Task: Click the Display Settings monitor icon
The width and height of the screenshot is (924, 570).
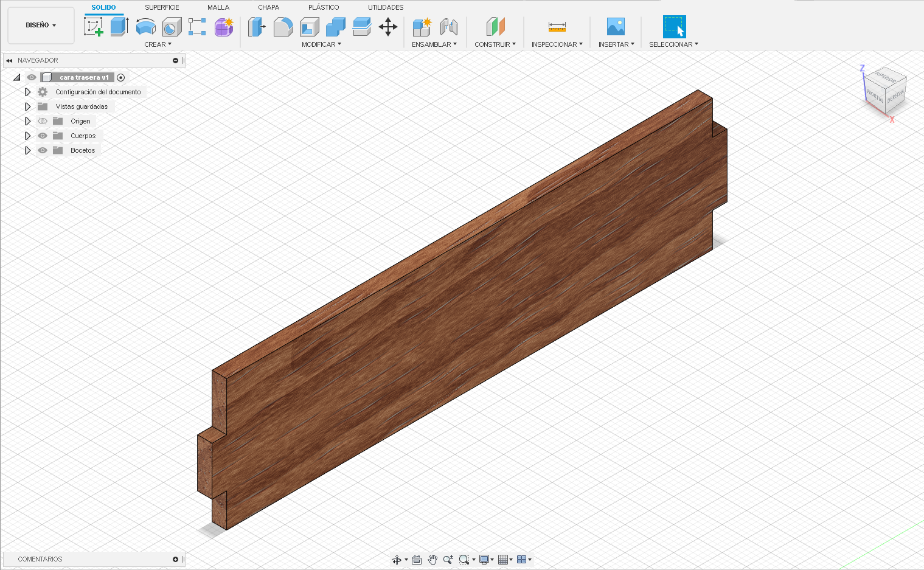Action: (x=484, y=560)
